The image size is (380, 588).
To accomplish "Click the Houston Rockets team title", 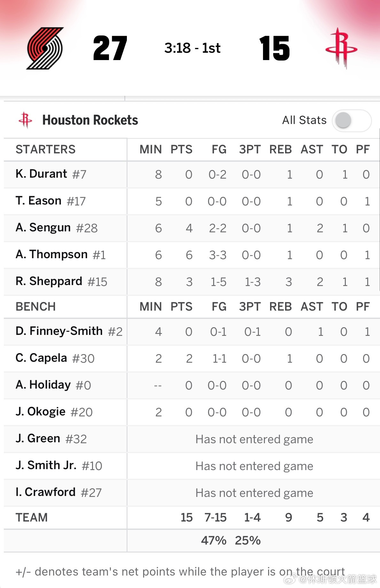I will (90, 120).
